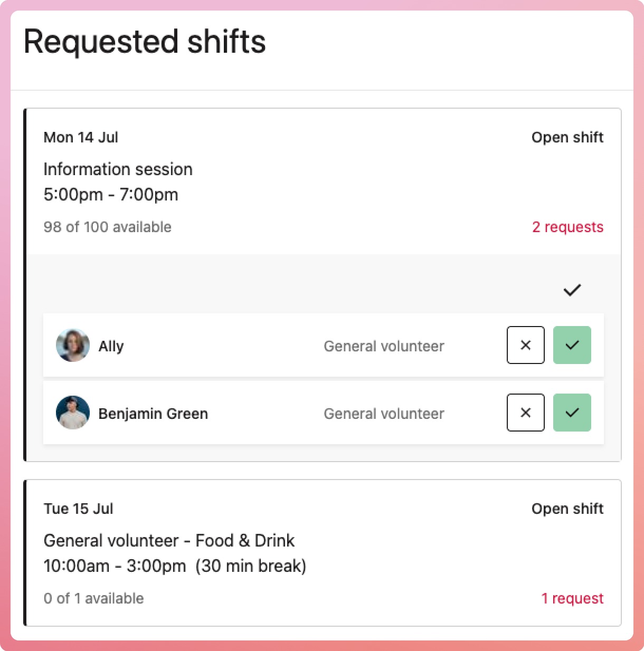This screenshot has height=651, width=644.
Task: Open General volunteer - Food & Drink shift
Action: click(x=169, y=541)
